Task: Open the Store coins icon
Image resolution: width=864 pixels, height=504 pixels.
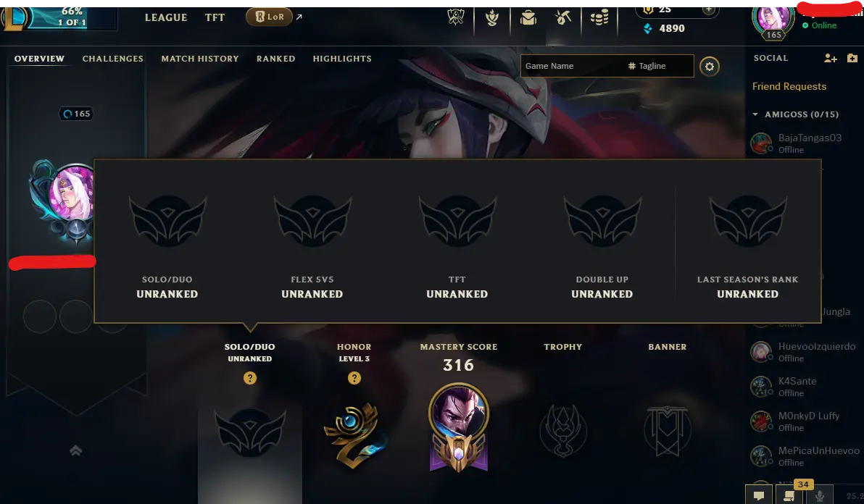Action: (x=599, y=17)
